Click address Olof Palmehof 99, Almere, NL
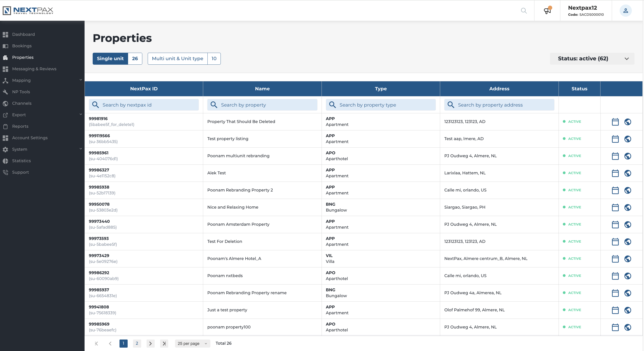This screenshot has height=351, width=644. point(474,310)
